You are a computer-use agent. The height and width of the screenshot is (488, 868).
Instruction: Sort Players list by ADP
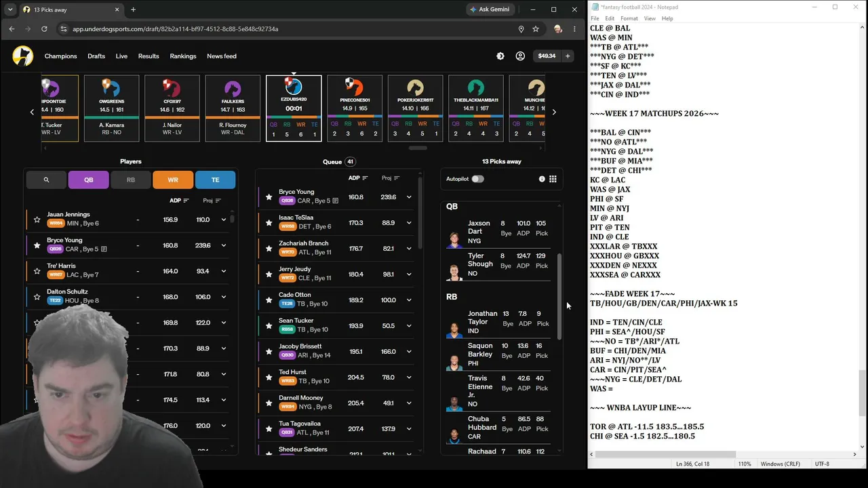(x=179, y=201)
